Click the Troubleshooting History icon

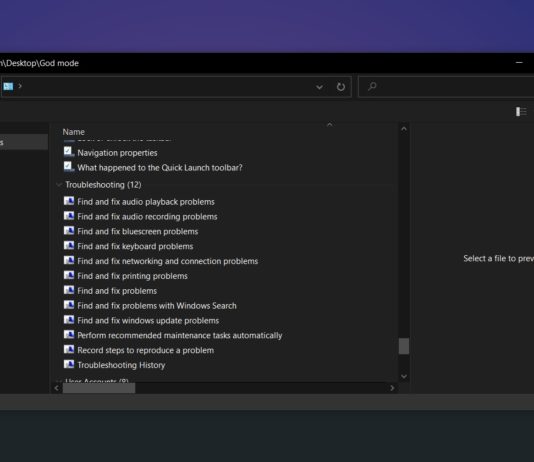tap(69, 364)
